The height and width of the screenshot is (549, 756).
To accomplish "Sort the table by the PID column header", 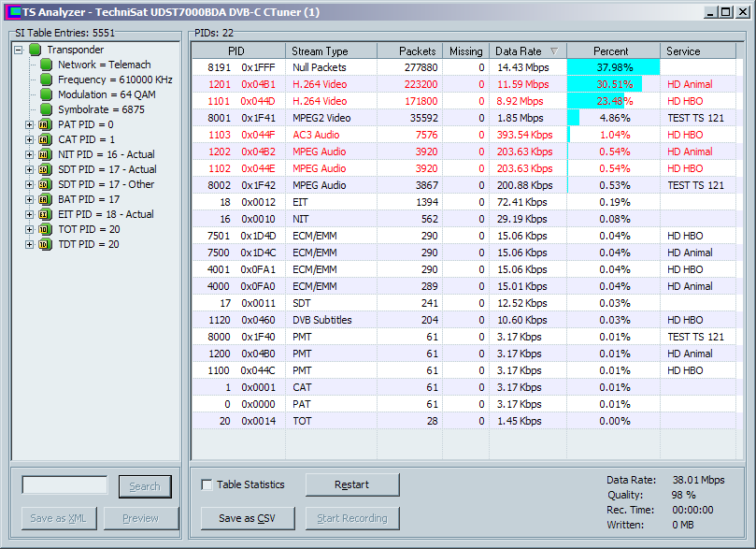I will [x=238, y=51].
